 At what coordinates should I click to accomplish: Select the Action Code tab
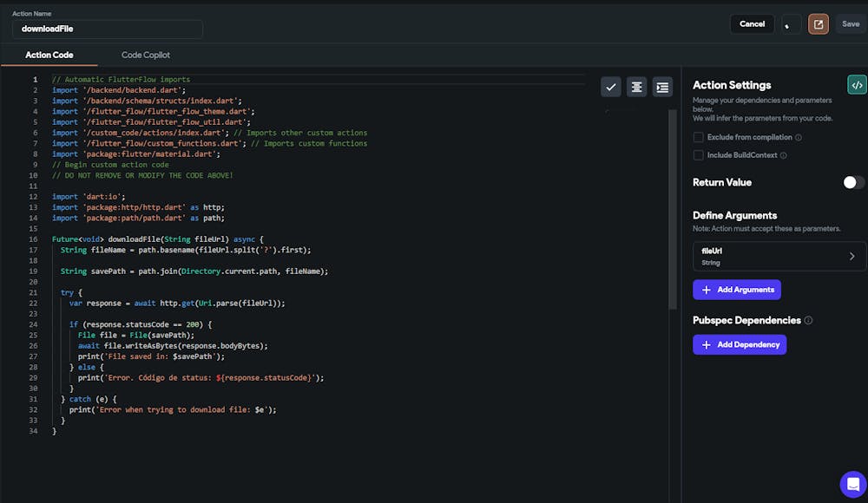(x=49, y=56)
